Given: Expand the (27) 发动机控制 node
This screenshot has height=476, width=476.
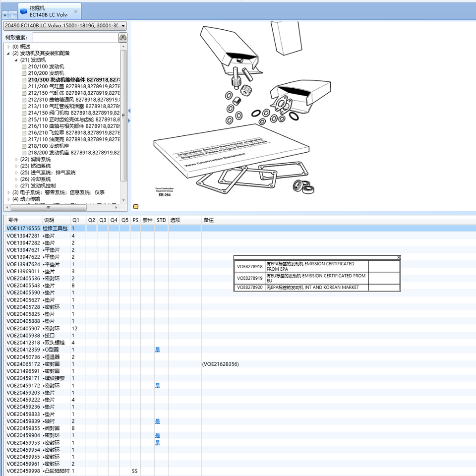Looking at the screenshot, I should 16,186.
